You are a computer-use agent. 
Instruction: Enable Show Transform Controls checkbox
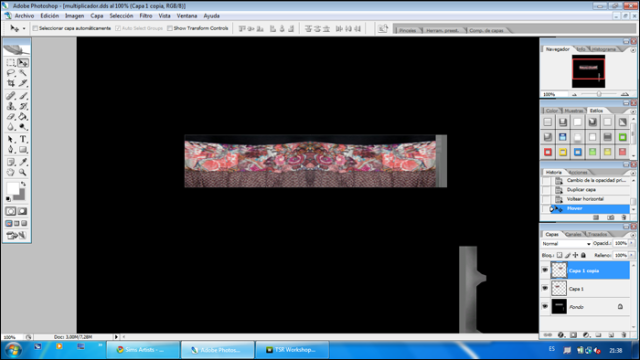point(170,28)
